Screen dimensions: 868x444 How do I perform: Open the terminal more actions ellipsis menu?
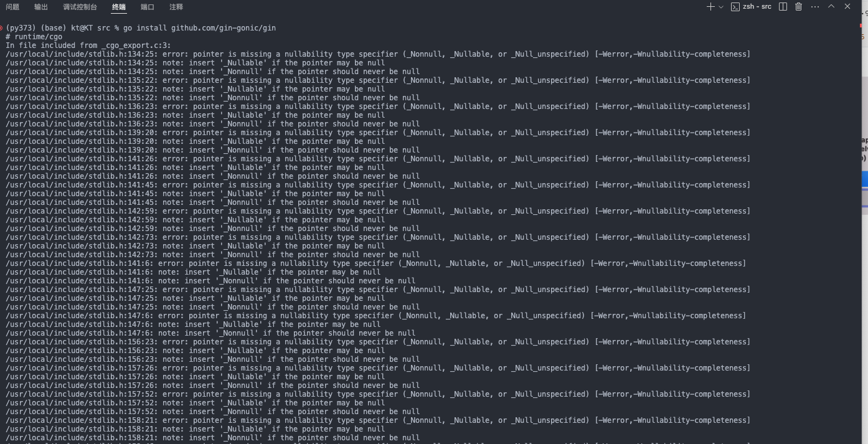click(x=814, y=7)
